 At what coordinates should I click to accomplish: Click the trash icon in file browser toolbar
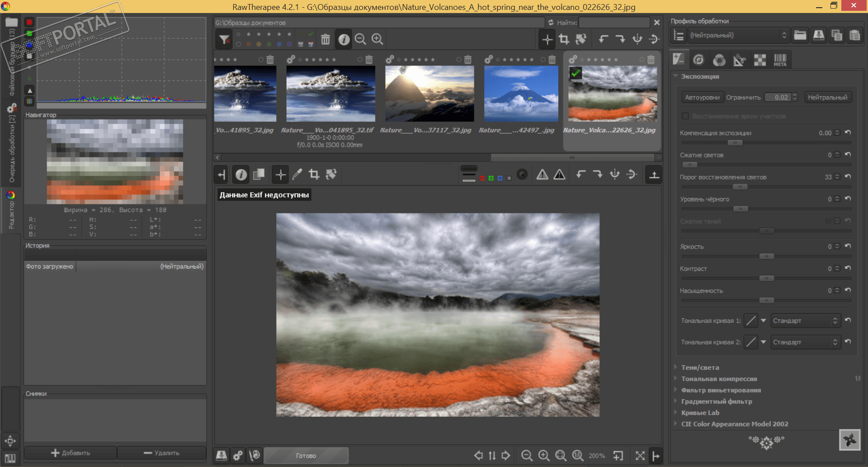325,39
